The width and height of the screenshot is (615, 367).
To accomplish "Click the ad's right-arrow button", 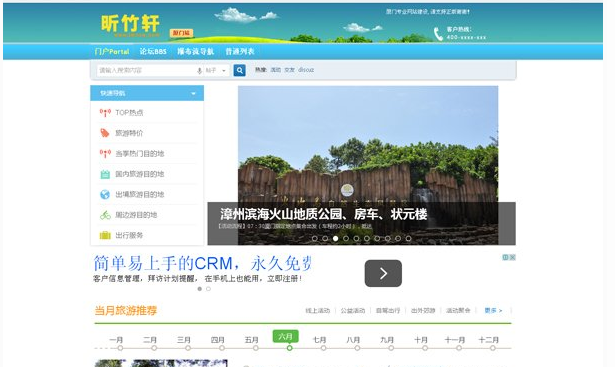I will point(383,273).
